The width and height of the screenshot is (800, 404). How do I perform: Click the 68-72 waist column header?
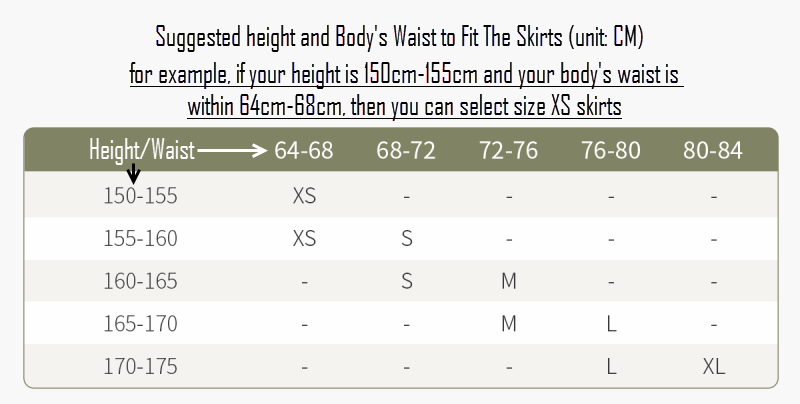click(x=406, y=150)
